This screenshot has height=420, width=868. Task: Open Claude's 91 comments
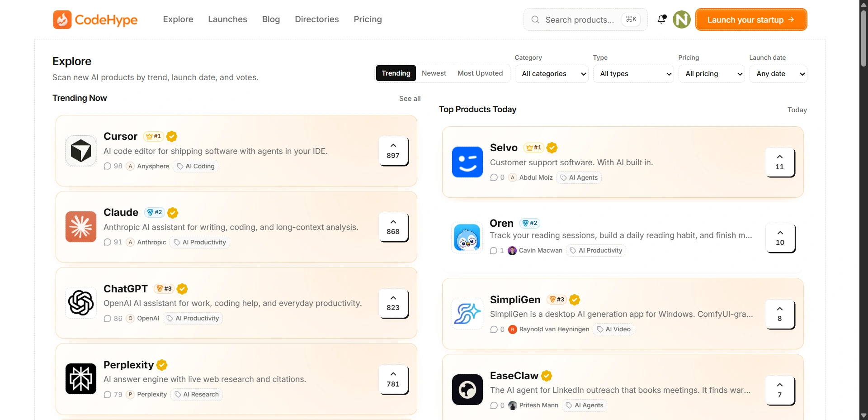[113, 242]
